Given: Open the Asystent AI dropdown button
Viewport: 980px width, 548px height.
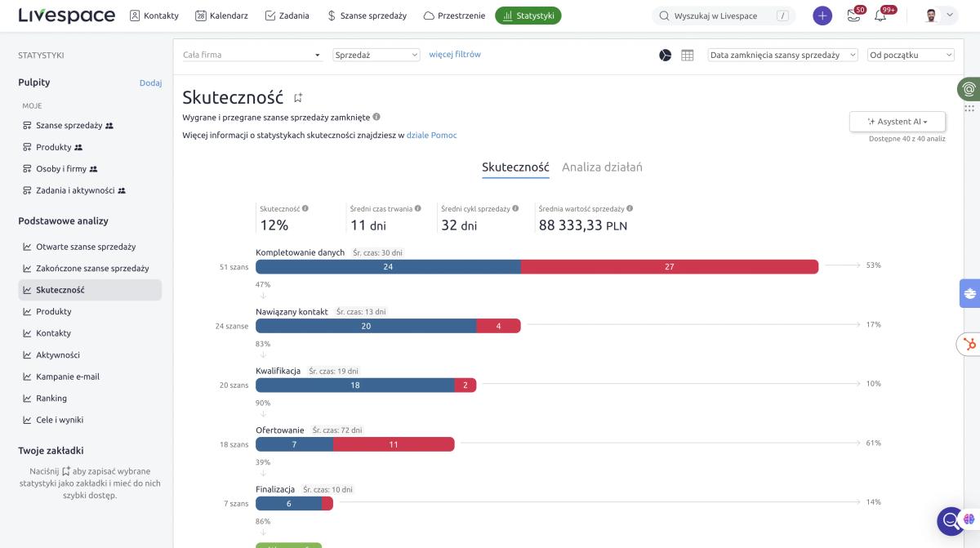Looking at the screenshot, I should 898,121.
